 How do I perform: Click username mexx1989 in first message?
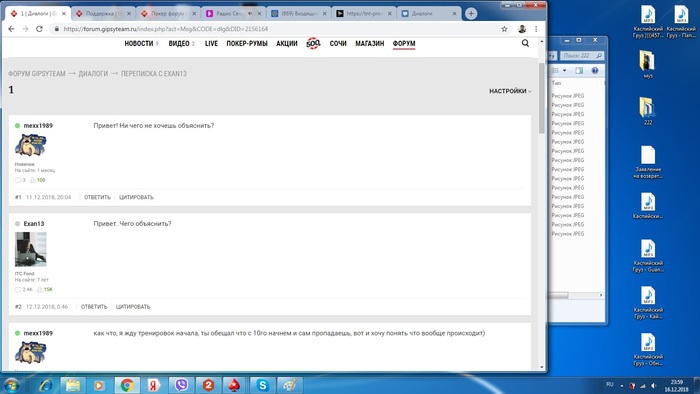(x=38, y=125)
